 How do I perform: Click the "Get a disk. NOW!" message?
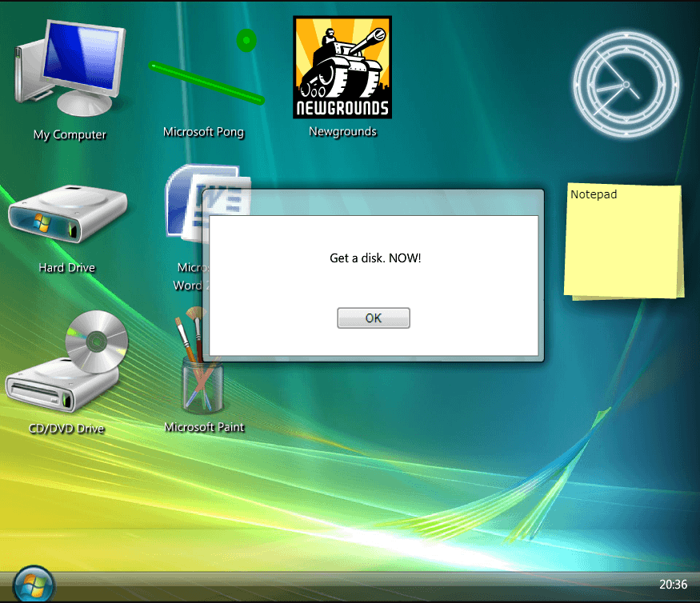point(375,258)
